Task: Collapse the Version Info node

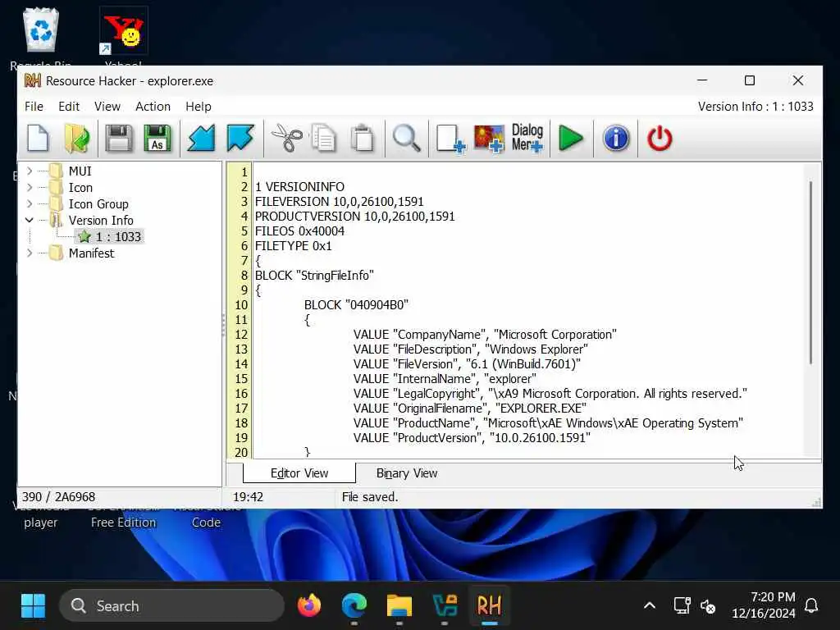Action: [30, 220]
